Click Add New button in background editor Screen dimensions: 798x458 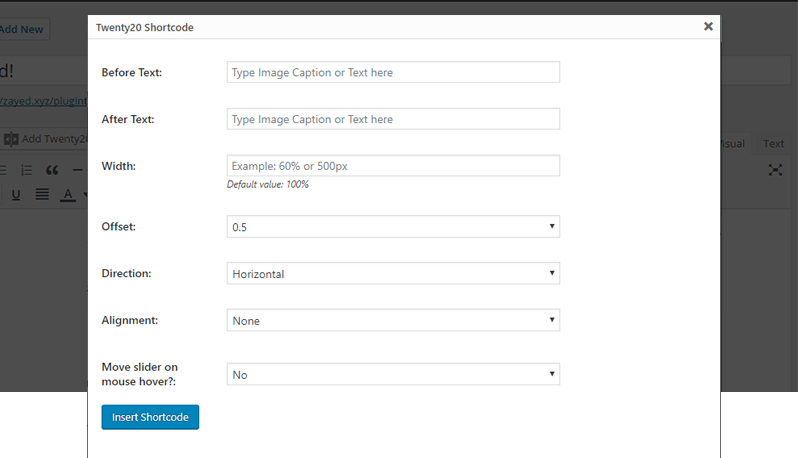pyautogui.click(x=23, y=30)
